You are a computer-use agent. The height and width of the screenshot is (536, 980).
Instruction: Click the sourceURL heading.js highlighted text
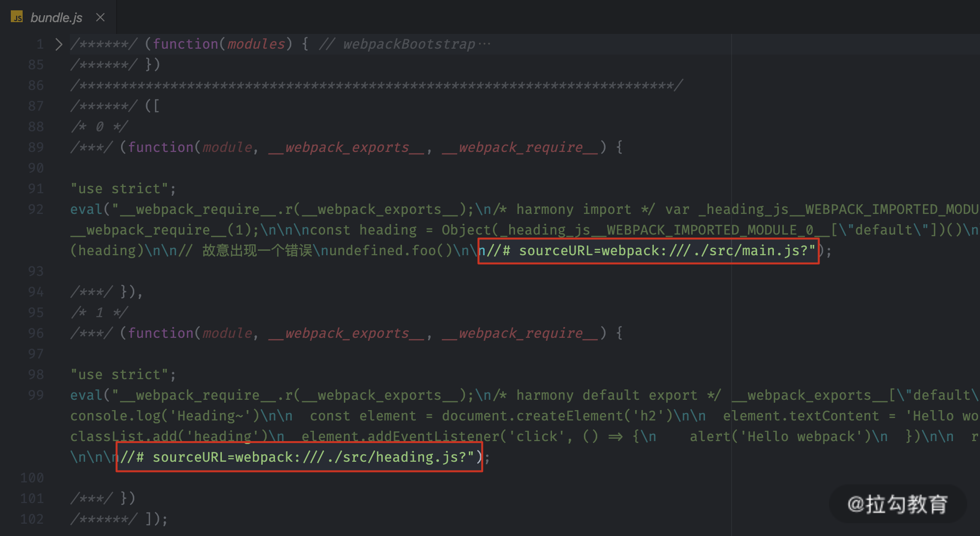(x=299, y=457)
